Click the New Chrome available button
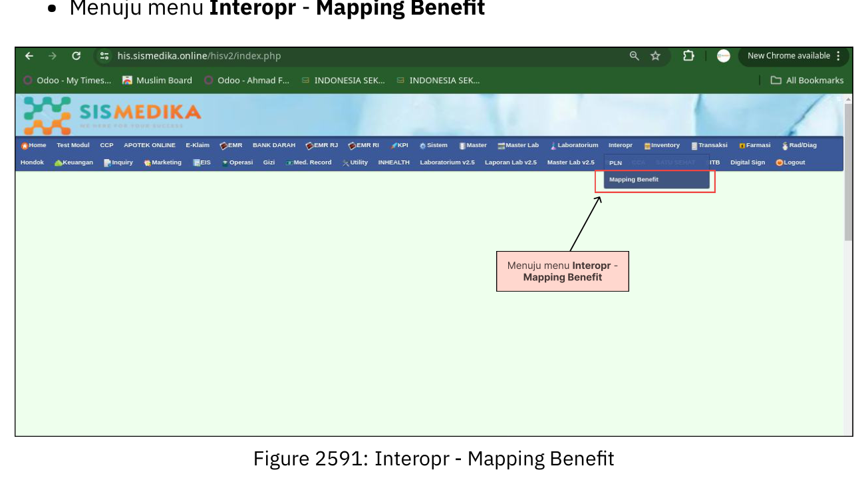This screenshot has height=502, width=868. click(x=788, y=56)
